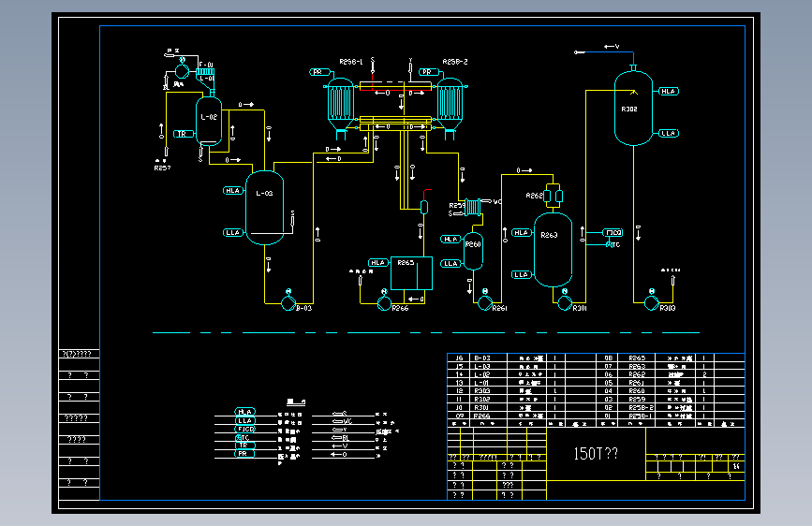The width and height of the screenshot is (812, 526).
Task: Select the FICQ symbol in the legend
Action: (x=245, y=429)
